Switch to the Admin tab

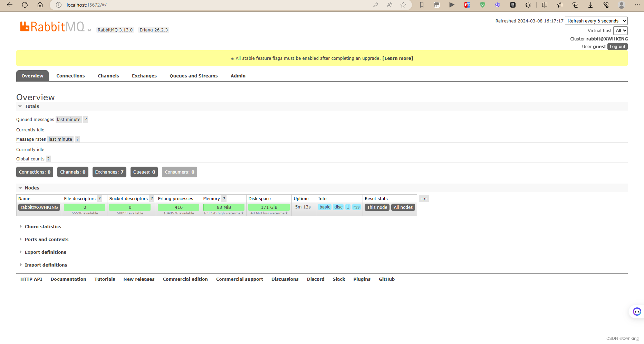[x=238, y=76]
